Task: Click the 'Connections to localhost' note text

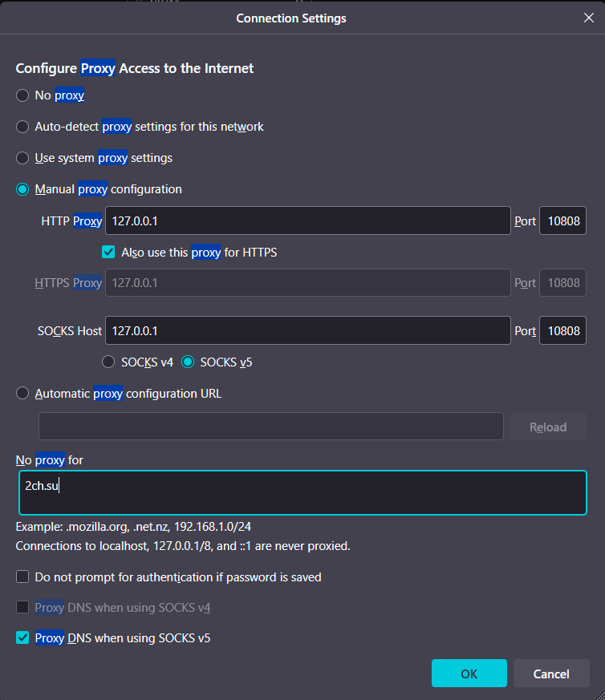Action: point(183,546)
